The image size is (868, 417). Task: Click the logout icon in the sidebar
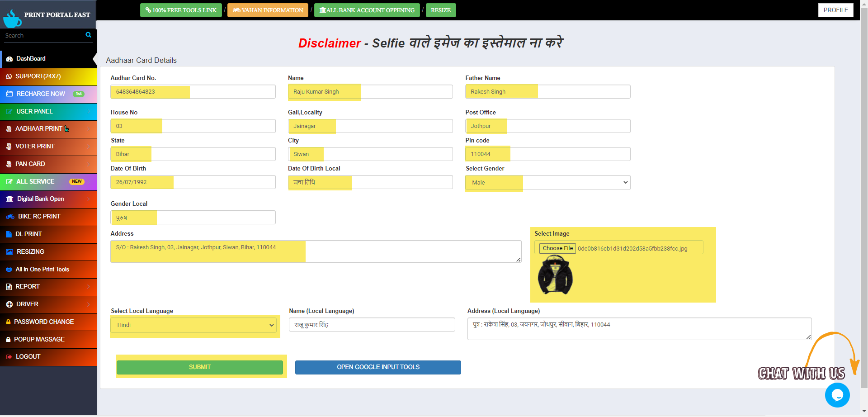point(9,357)
